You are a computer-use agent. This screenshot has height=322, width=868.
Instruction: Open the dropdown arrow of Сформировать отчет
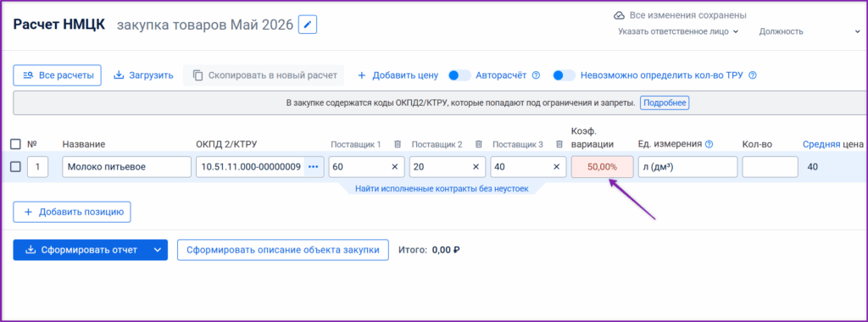click(158, 249)
